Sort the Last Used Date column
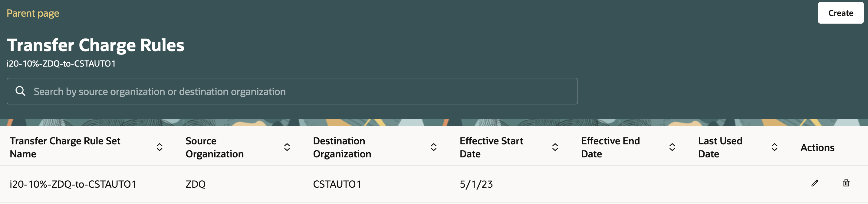 pos(774,147)
